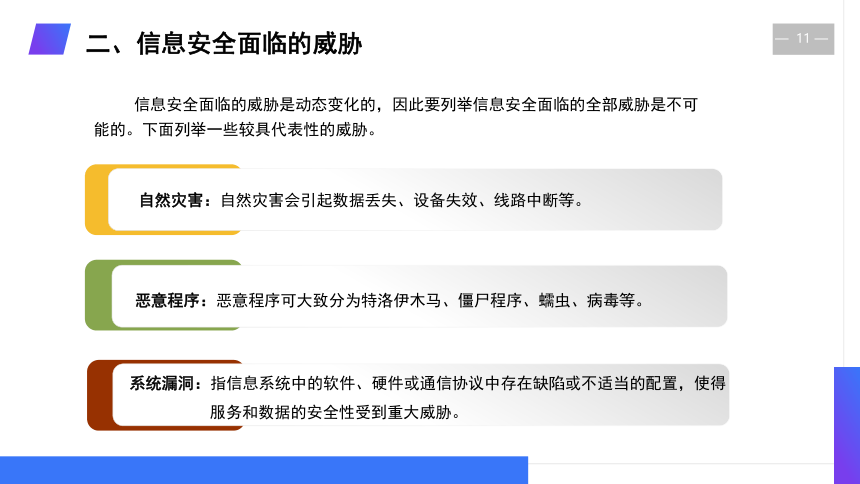Click the dark red accent of the 系统漏洞 box
860x484 pixels.
point(100,395)
